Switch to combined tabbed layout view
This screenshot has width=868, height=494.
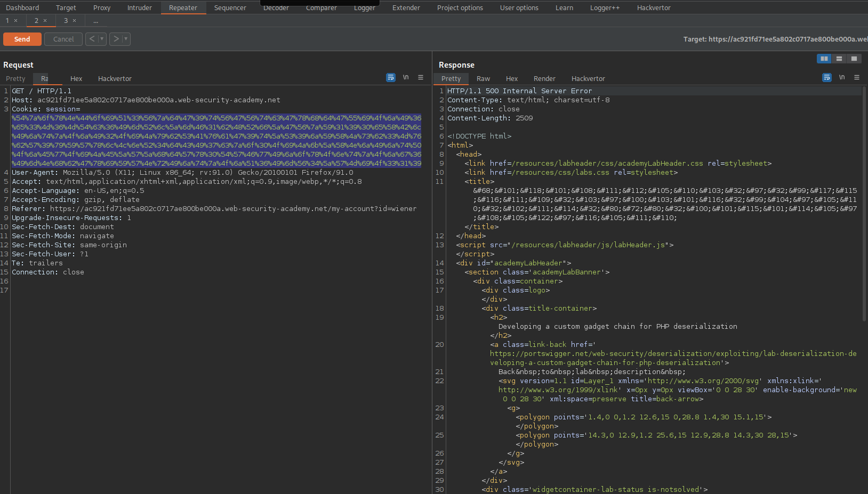pos(854,59)
